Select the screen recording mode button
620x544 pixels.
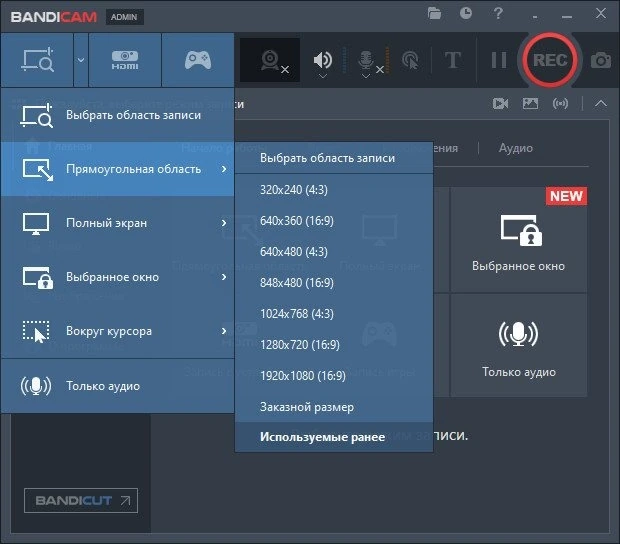coord(37,60)
